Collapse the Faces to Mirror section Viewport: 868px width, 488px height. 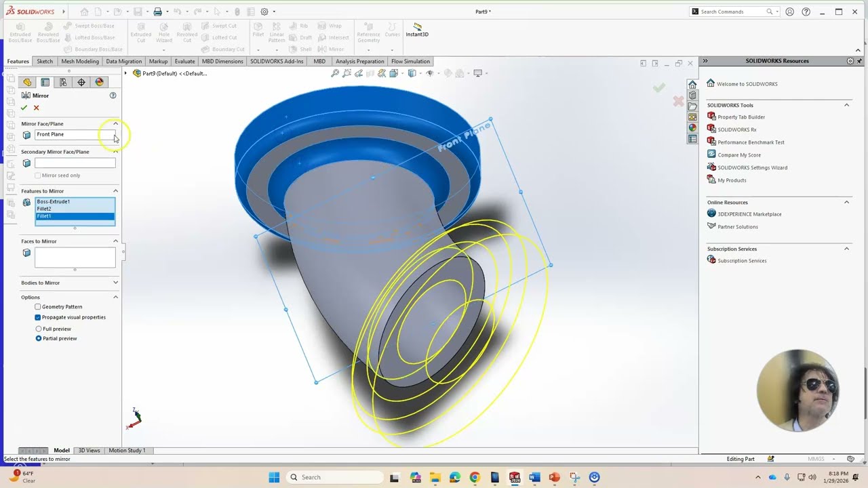tap(115, 241)
